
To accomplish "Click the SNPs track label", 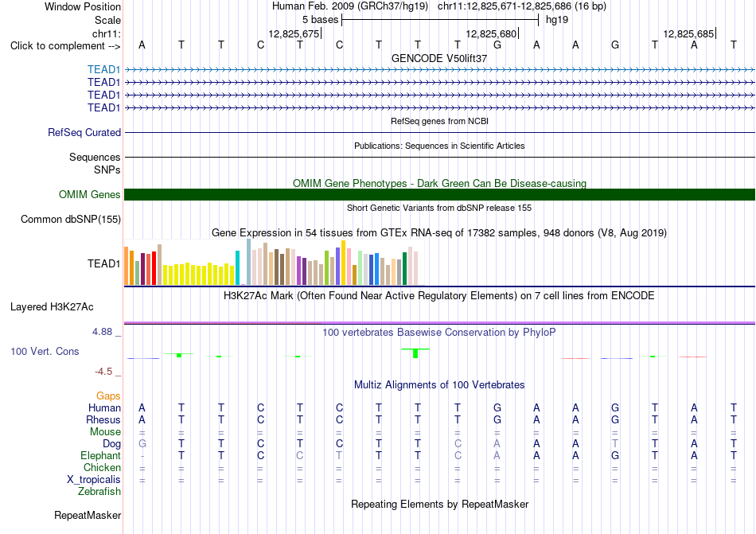I will [x=107, y=170].
